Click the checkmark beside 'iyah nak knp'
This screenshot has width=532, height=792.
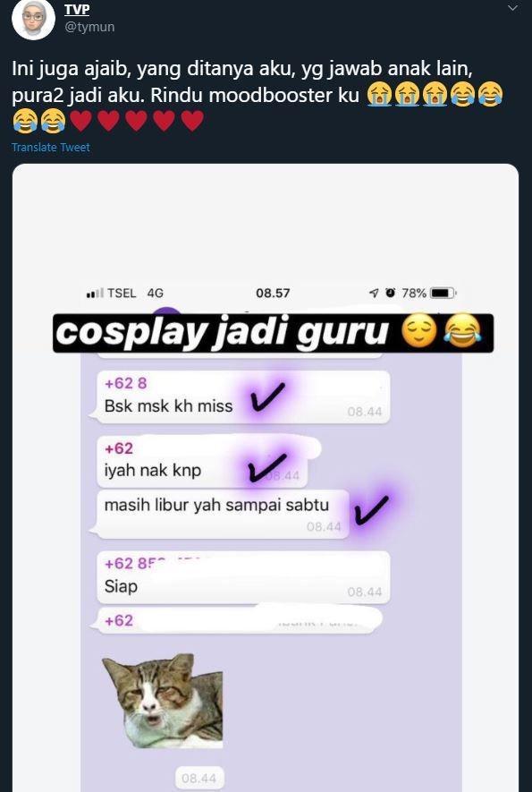click(267, 467)
